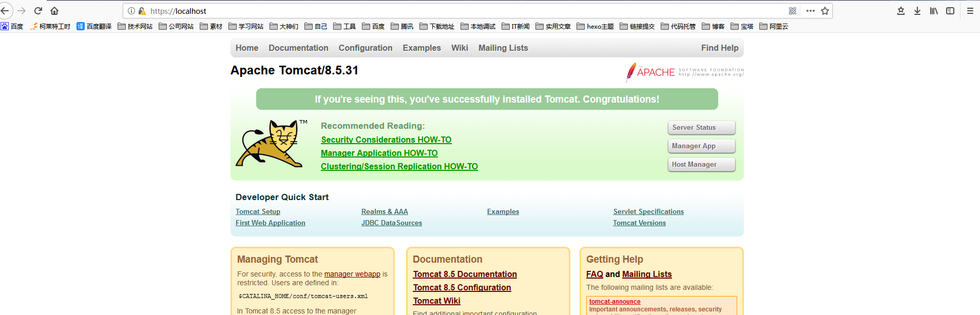Open the IT新闻 bookmark folder
The image size is (980, 315).
[515, 26]
